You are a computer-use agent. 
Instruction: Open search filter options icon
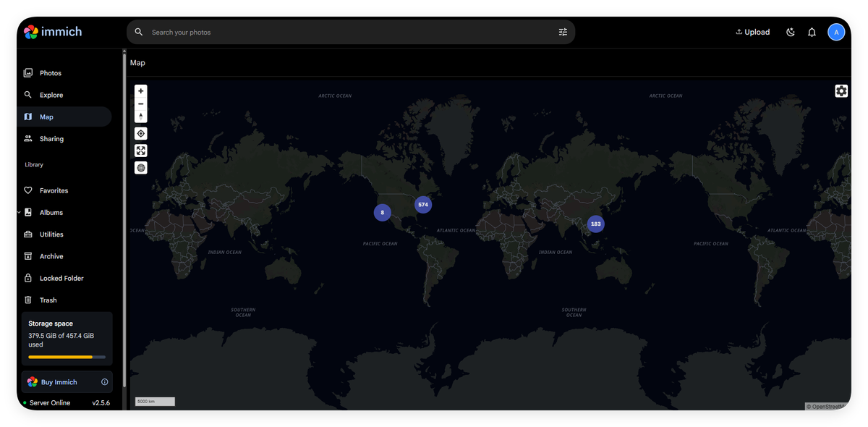563,32
